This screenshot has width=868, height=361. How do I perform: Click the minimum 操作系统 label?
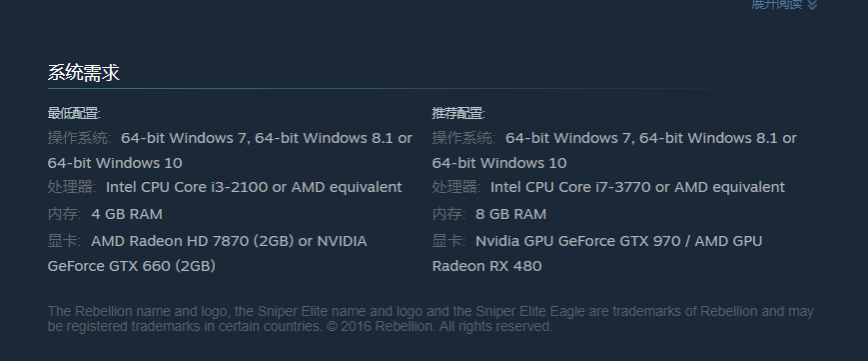[x=79, y=138]
